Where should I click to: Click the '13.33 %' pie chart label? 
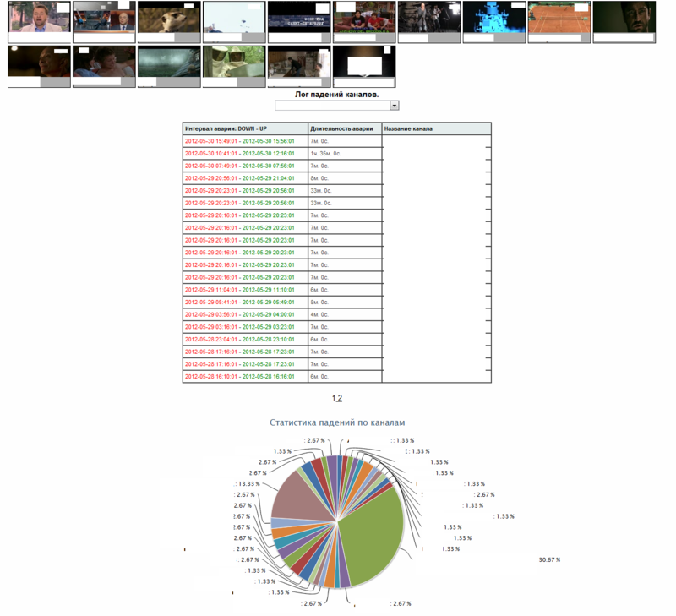[249, 484]
